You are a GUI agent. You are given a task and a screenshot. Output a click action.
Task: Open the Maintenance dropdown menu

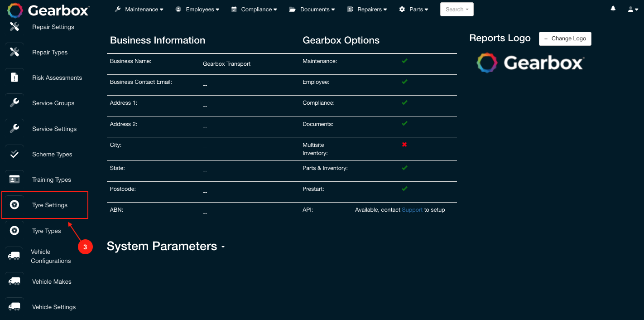click(x=139, y=9)
